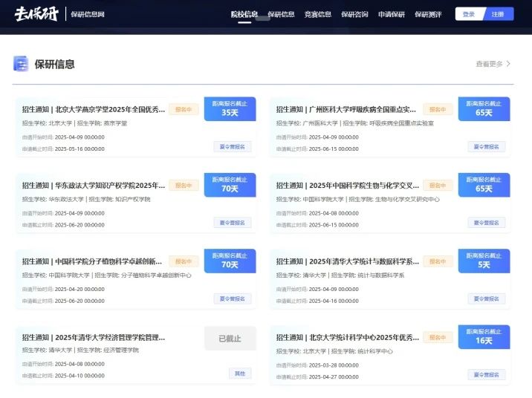The height and width of the screenshot is (398, 532).
Task: Click the 保研信息 section heading
Action: click(55, 64)
